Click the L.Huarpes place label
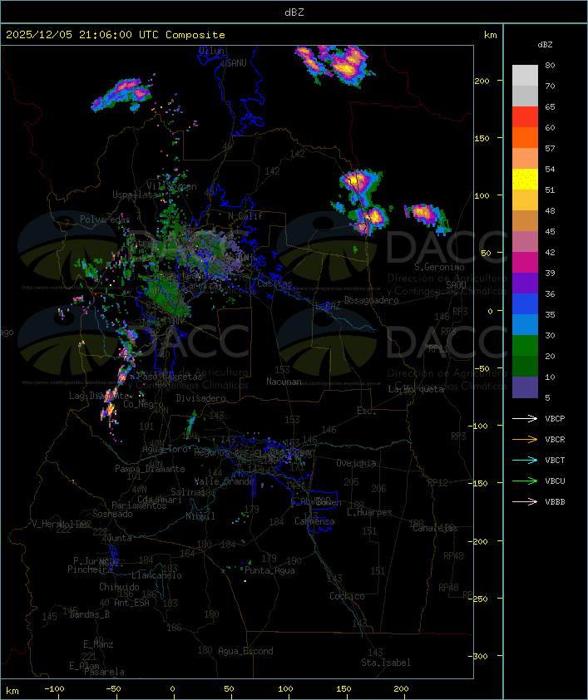This screenshot has width=588, height=700. click(x=369, y=512)
